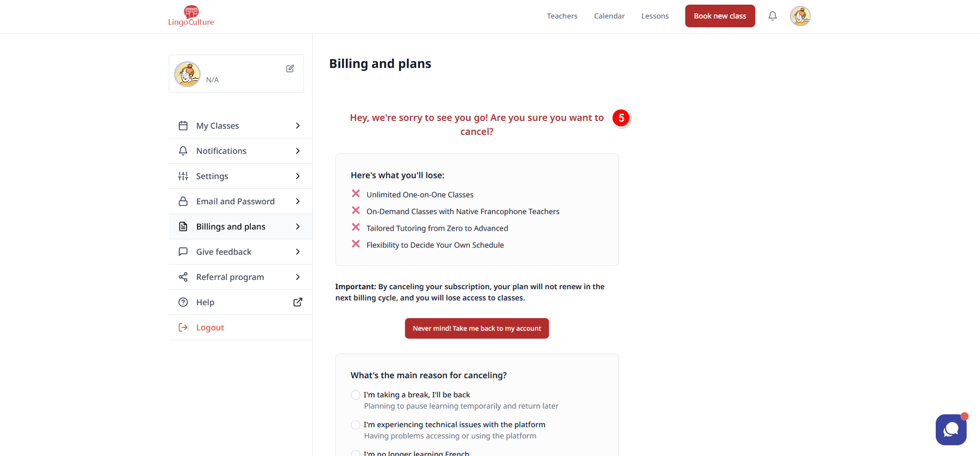This screenshot has width=980, height=456.
Task: Click the Help external link icon
Action: point(297,302)
